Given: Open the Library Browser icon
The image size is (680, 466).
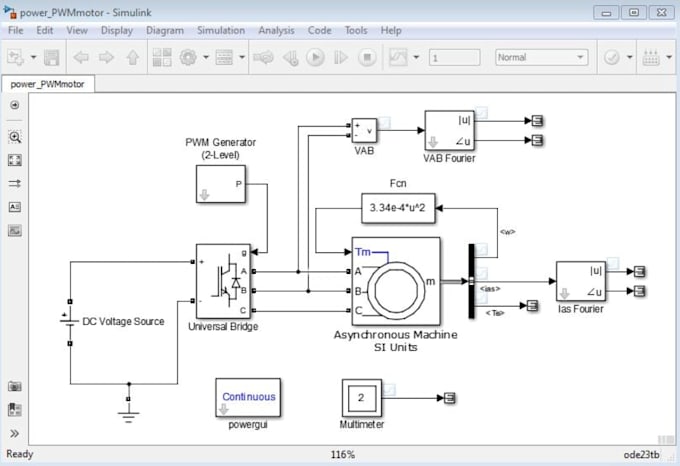Looking at the screenshot, I should pyautogui.click(x=162, y=57).
